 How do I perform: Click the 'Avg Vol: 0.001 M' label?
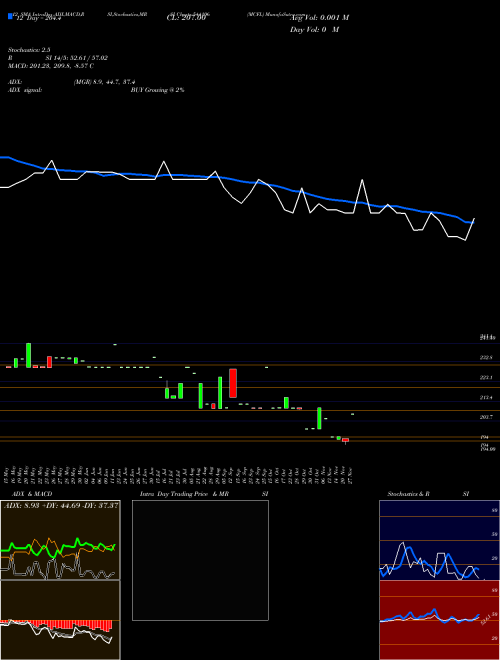coord(320,18)
